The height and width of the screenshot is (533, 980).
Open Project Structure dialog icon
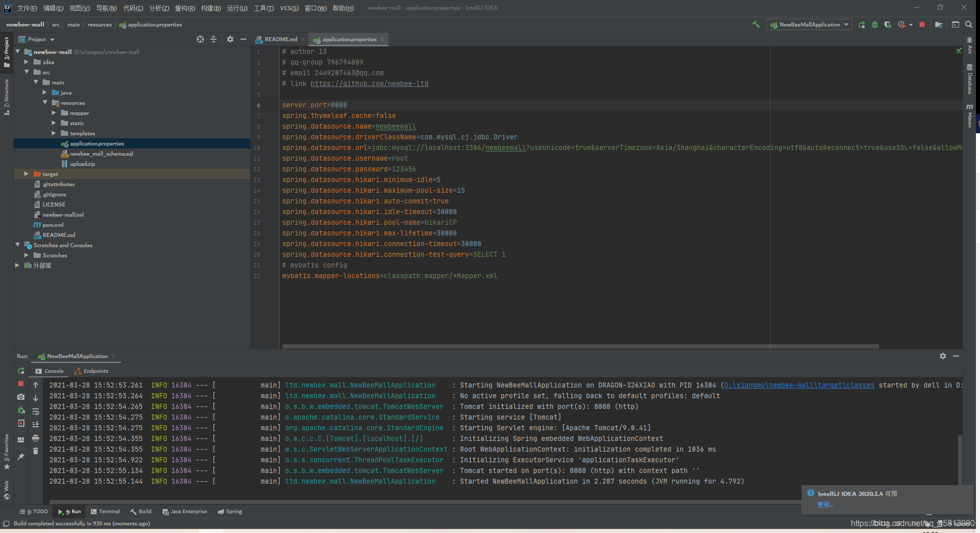938,24
